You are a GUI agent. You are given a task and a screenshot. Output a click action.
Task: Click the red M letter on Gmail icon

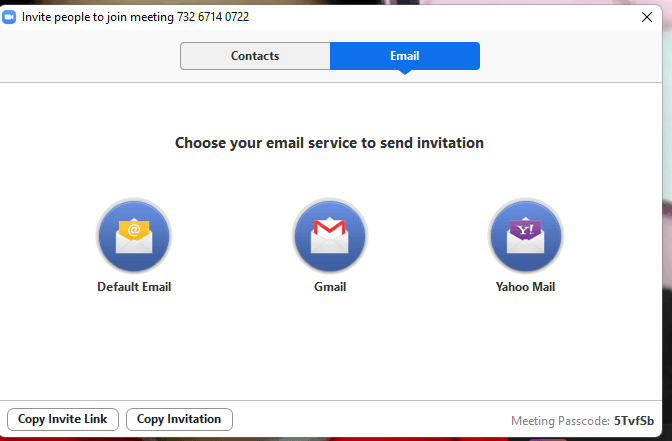[x=330, y=231]
